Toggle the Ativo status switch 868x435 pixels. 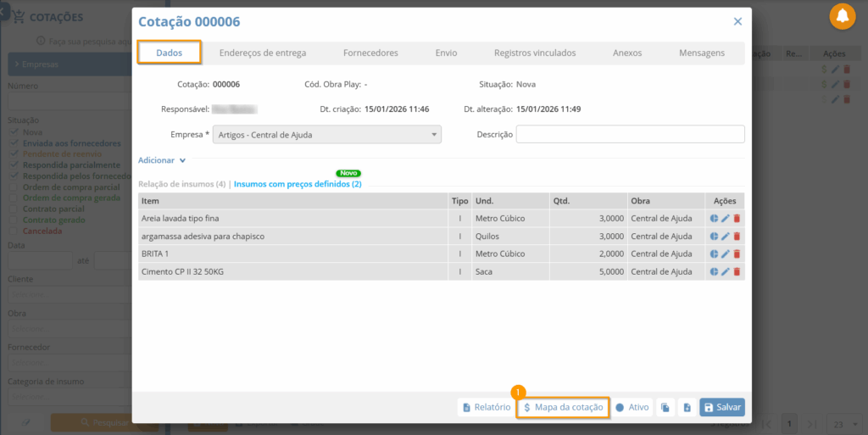pyautogui.click(x=632, y=408)
